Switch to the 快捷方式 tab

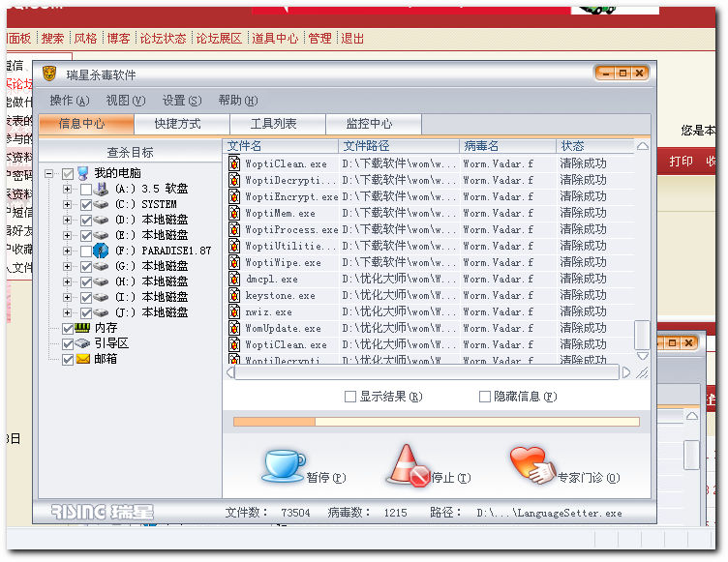point(182,124)
